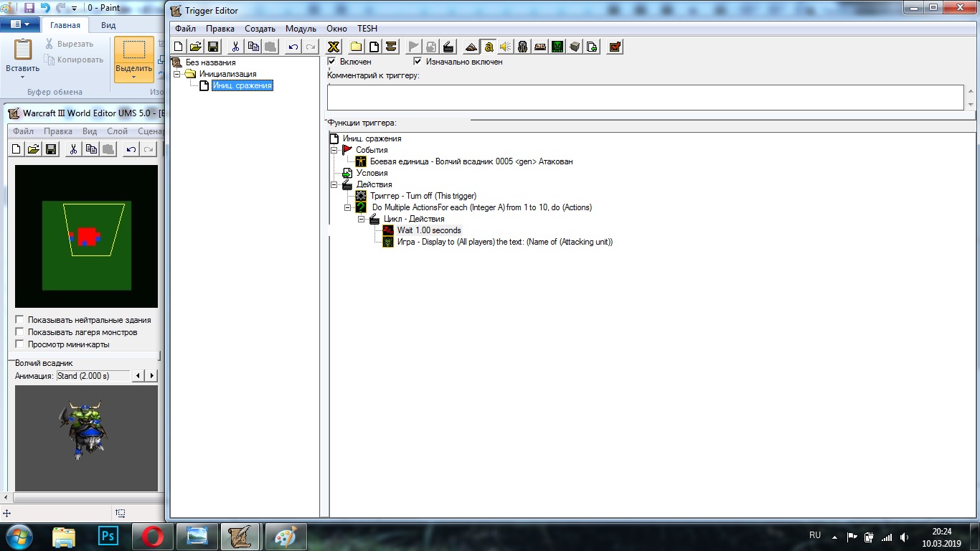980x551 pixels.
Task: Enable 'Показывать лагеря монстров' checkbox
Action: tap(19, 332)
